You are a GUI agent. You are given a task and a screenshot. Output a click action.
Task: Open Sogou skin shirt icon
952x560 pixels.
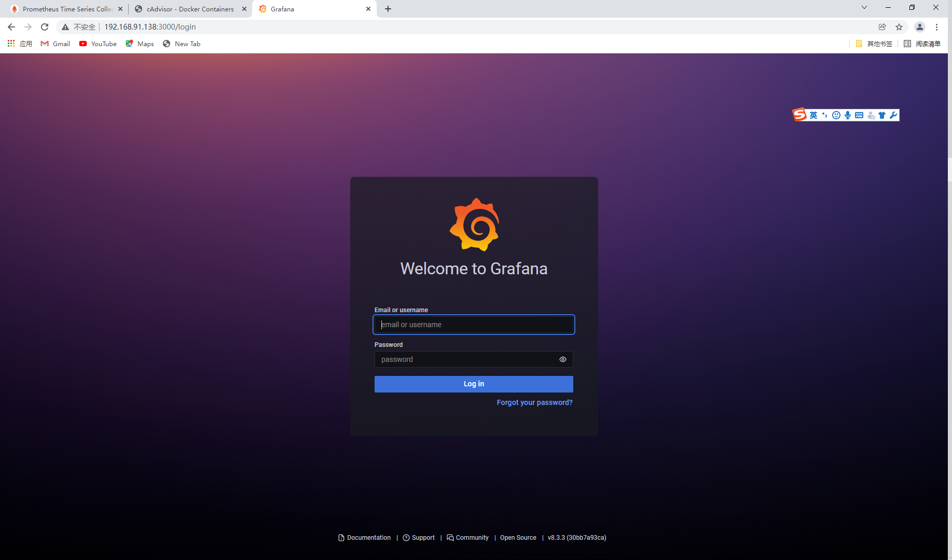882,115
